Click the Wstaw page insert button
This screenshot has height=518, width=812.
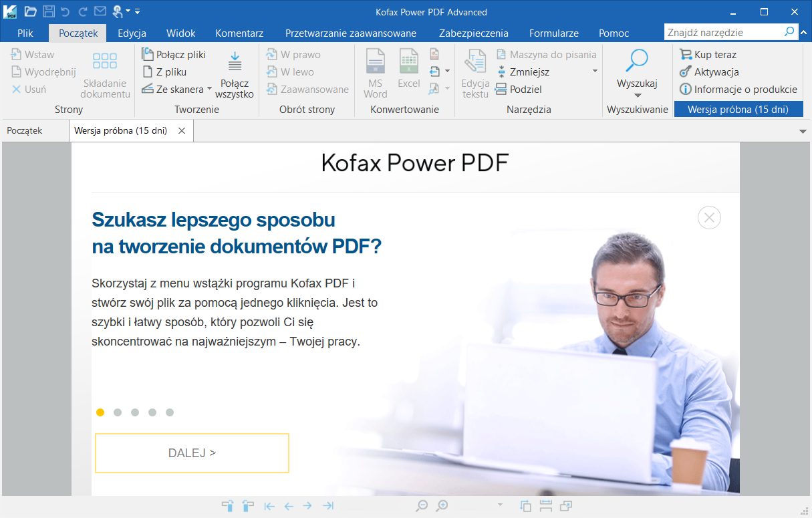(x=33, y=55)
